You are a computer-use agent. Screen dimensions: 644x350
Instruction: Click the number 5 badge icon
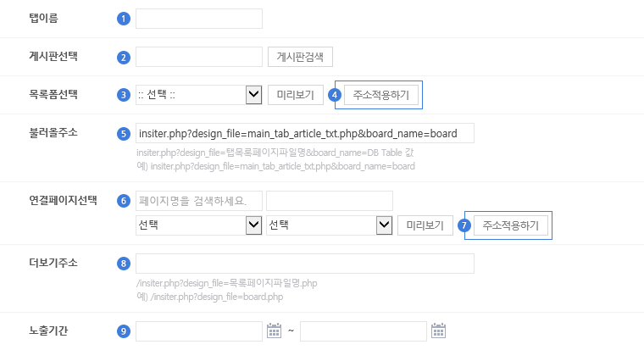click(x=124, y=134)
